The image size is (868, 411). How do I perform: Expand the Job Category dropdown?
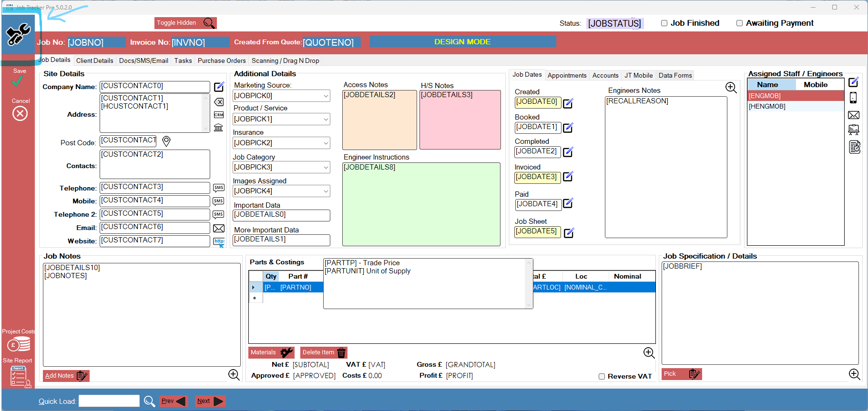pos(326,167)
